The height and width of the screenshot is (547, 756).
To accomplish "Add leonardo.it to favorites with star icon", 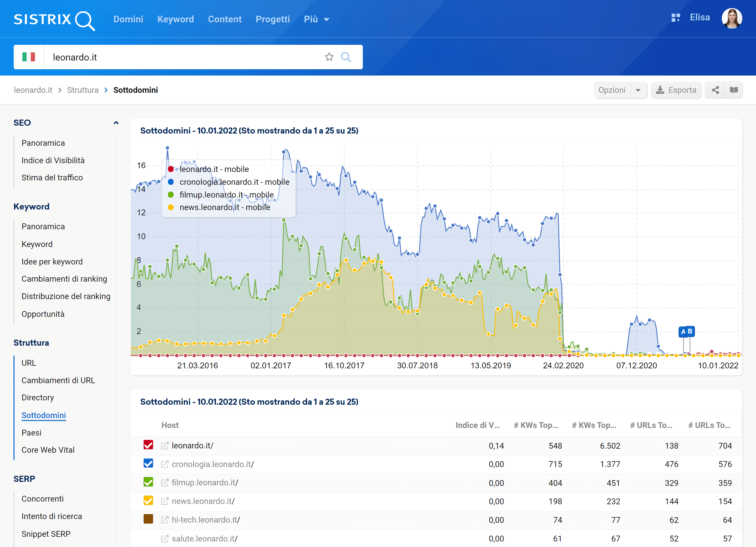I will pos(329,57).
